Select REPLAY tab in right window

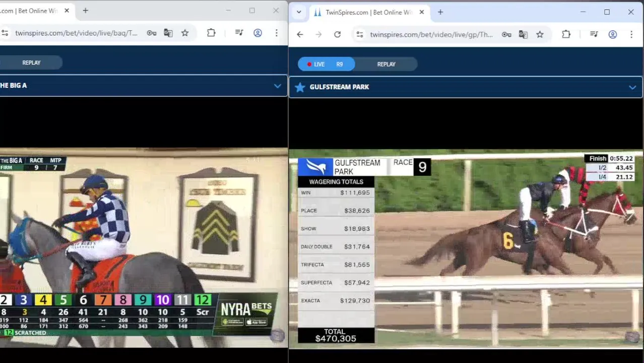[x=386, y=64]
